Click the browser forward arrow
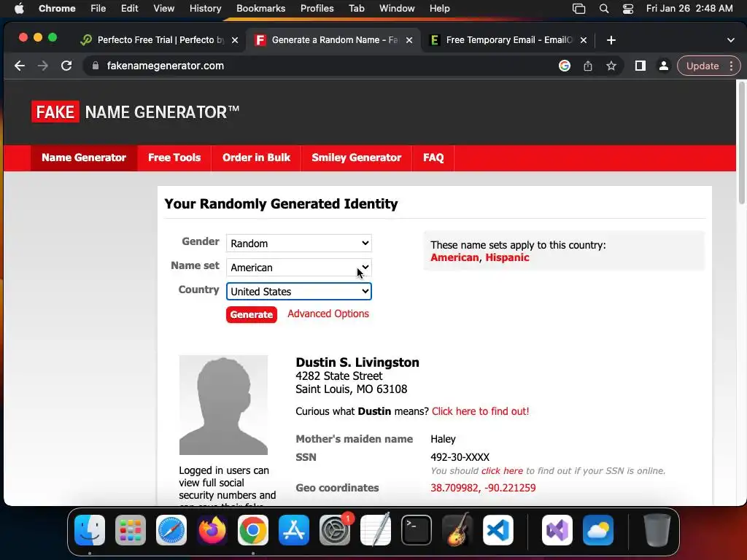This screenshot has height=560, width=747. click(x=43, y=66)
